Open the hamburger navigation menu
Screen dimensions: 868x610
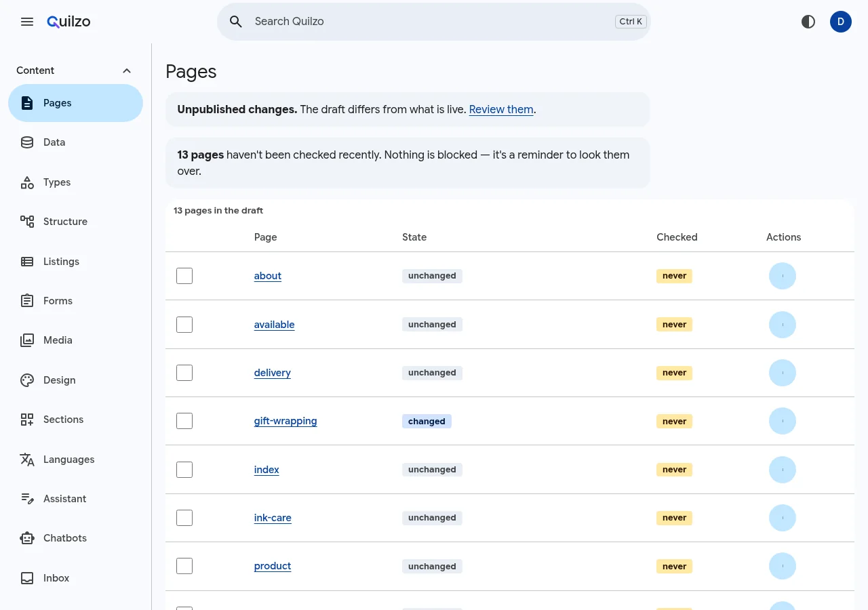27,22
